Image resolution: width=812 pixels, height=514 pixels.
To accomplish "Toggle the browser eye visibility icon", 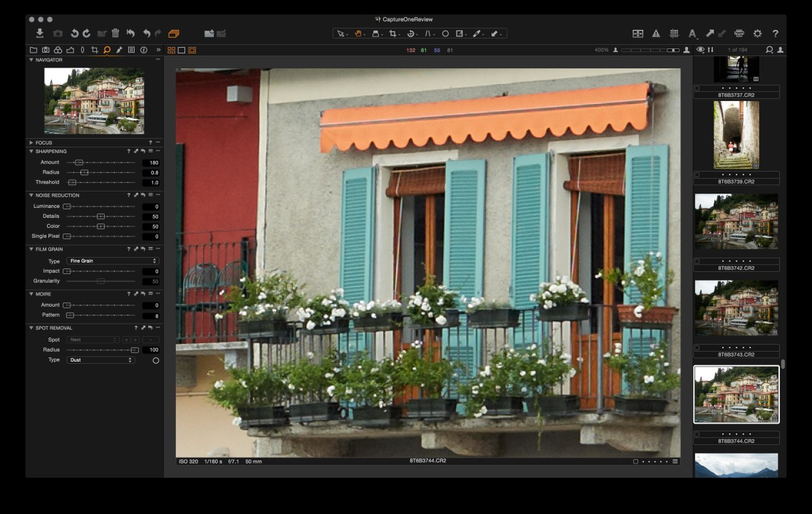I will pos(700,50).
